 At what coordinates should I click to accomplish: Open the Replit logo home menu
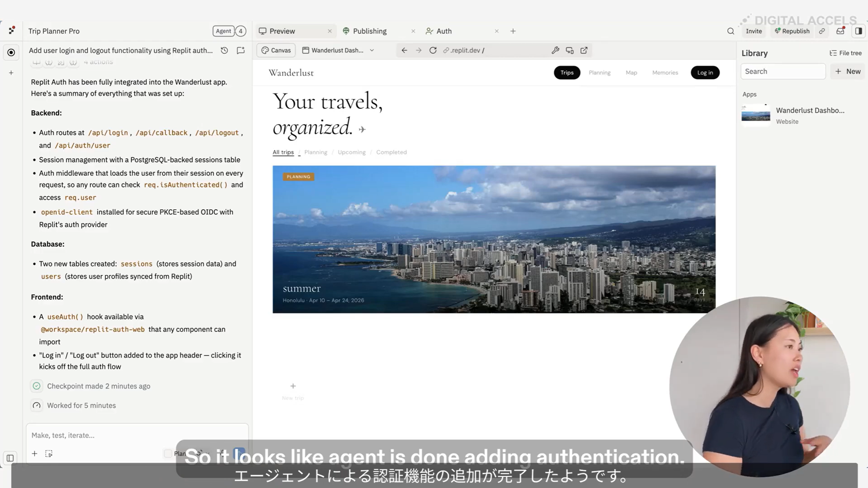pyautogui.click(x=12, y=30)
